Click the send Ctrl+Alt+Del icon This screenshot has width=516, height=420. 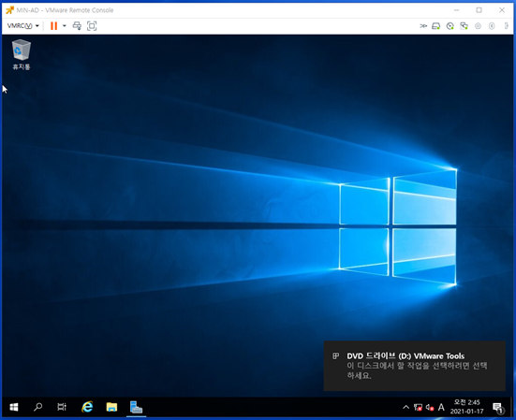pos(77,26)
